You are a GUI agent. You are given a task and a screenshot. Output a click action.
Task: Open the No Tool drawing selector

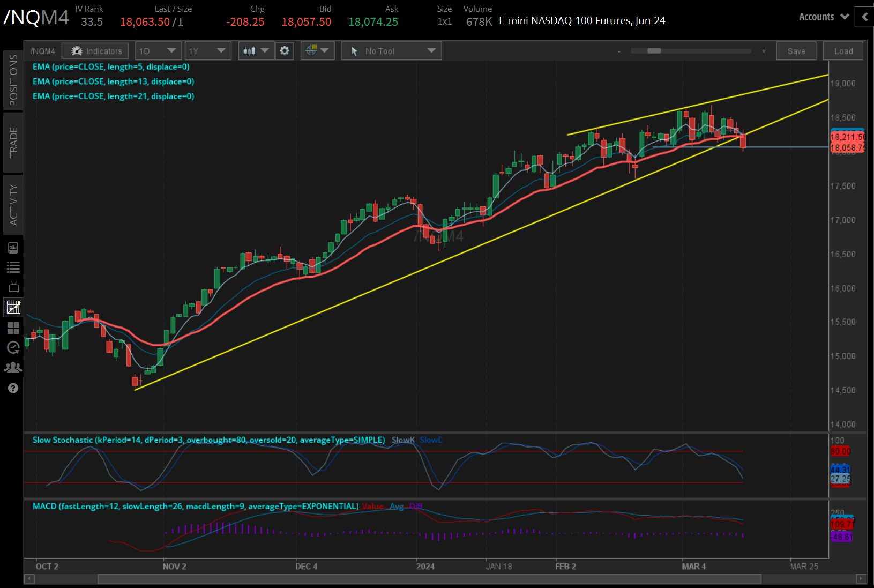point(391,50)
